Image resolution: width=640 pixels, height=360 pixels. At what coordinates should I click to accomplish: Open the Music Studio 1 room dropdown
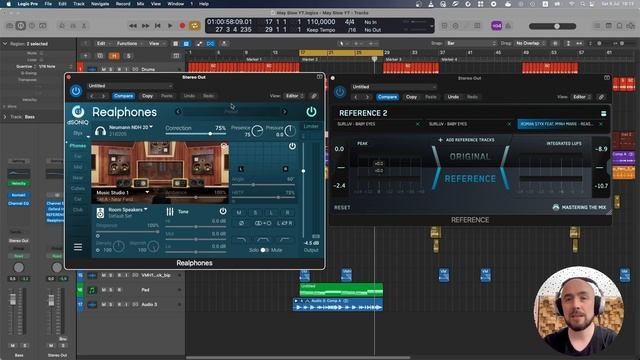(x=122, y=192)
